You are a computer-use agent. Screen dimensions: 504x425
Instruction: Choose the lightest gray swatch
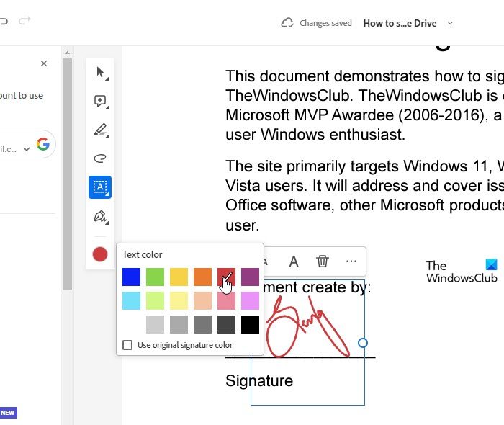point(155,324)
